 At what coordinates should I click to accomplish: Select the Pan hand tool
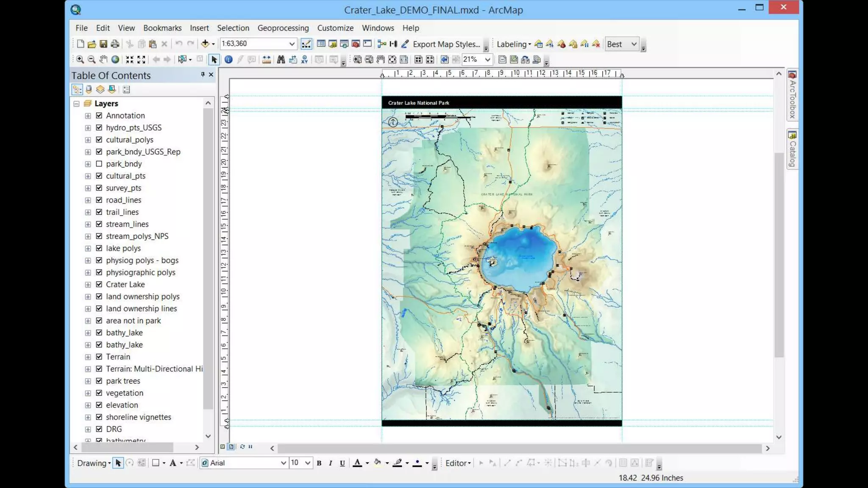click(x=103, y=60)
